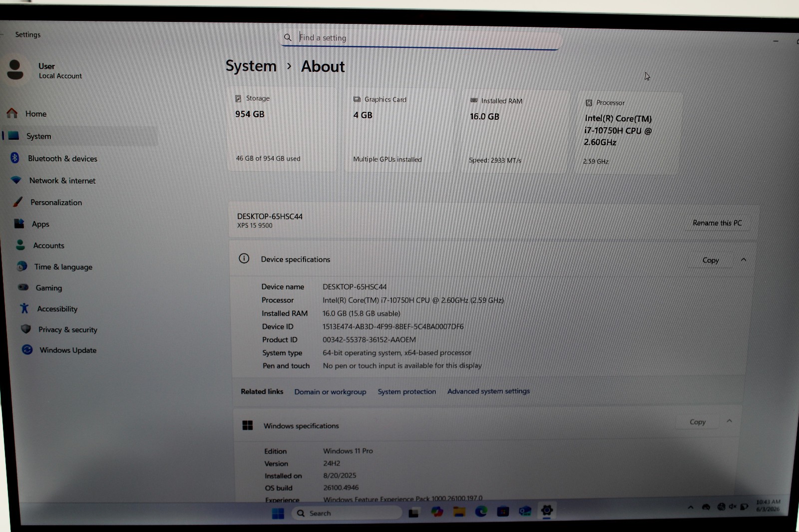Click the Settings gear icon in the taskbar
Viewport: 799px width, 532px height.
(x=547, y=511)
